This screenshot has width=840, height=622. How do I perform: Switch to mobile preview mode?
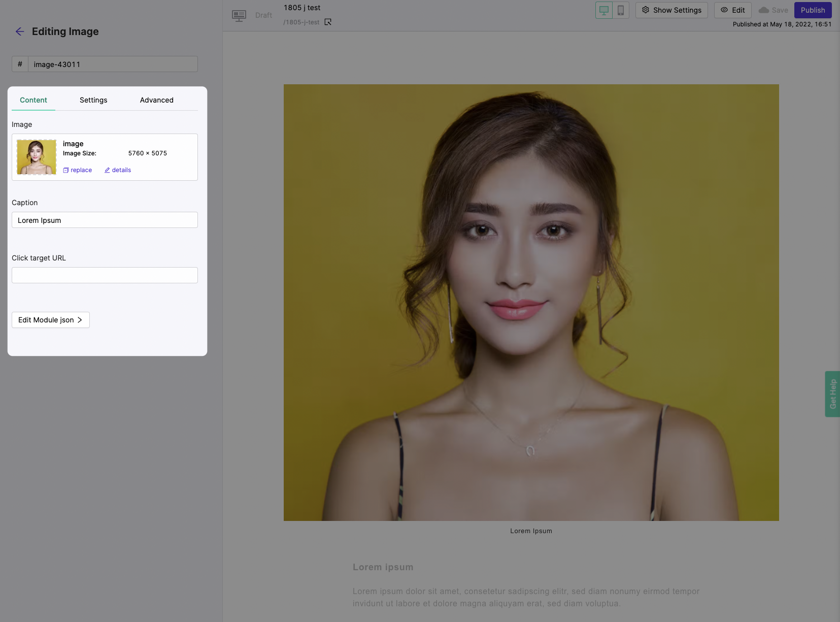[x=621, y=10]
